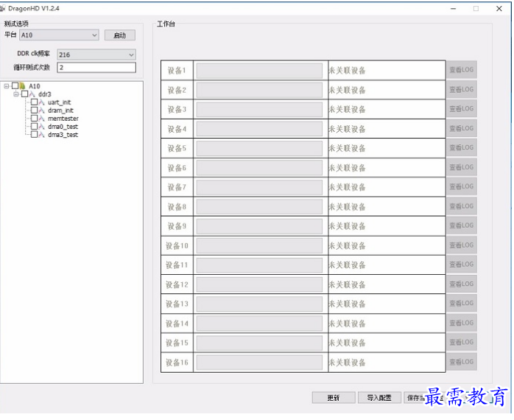Click the 设备16 label cell
Viewport: 514px width, 420px height.
coord(177,363)
